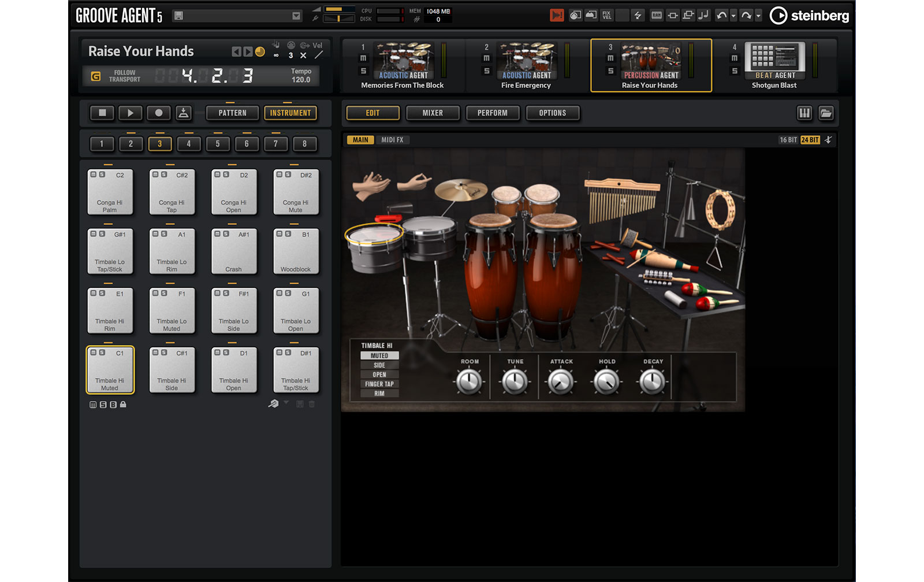Click the TUNE knob

point(515,382)
